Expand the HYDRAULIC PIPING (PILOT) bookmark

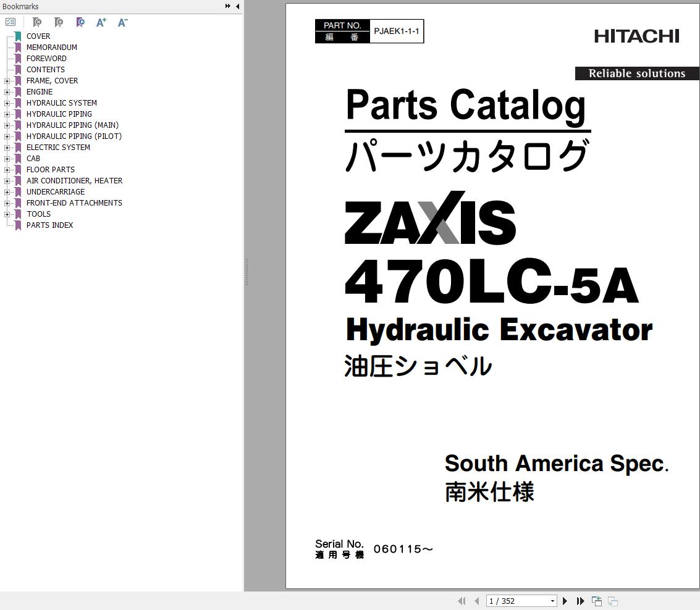(x=7, y=136)
